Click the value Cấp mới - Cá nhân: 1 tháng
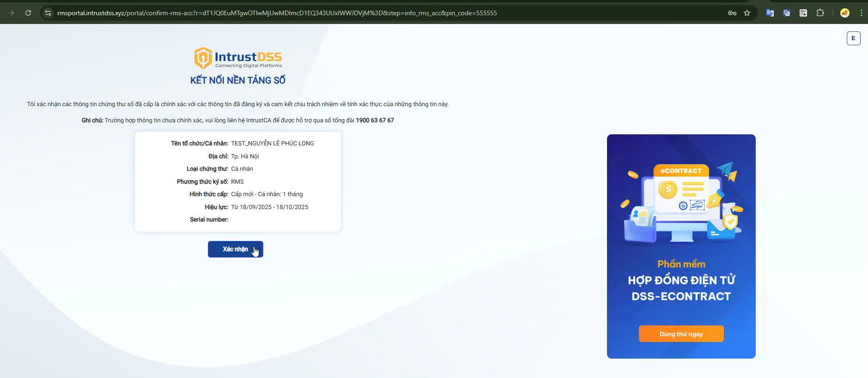Image resolution: width=868 pixels, height=378 pixels. (267, 194)
